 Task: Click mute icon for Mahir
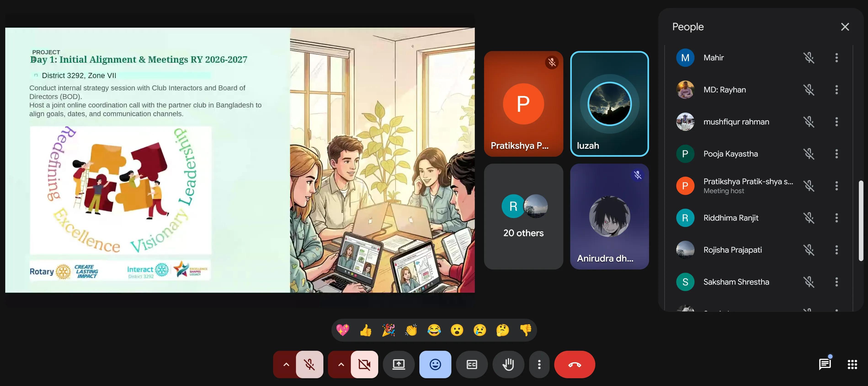809,58
